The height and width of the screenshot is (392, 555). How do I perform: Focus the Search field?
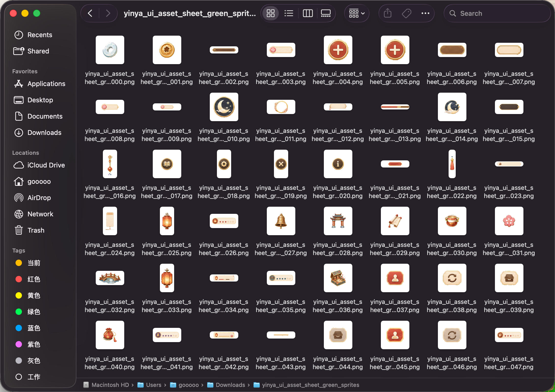pyautogui.click(x=497, y=13)
